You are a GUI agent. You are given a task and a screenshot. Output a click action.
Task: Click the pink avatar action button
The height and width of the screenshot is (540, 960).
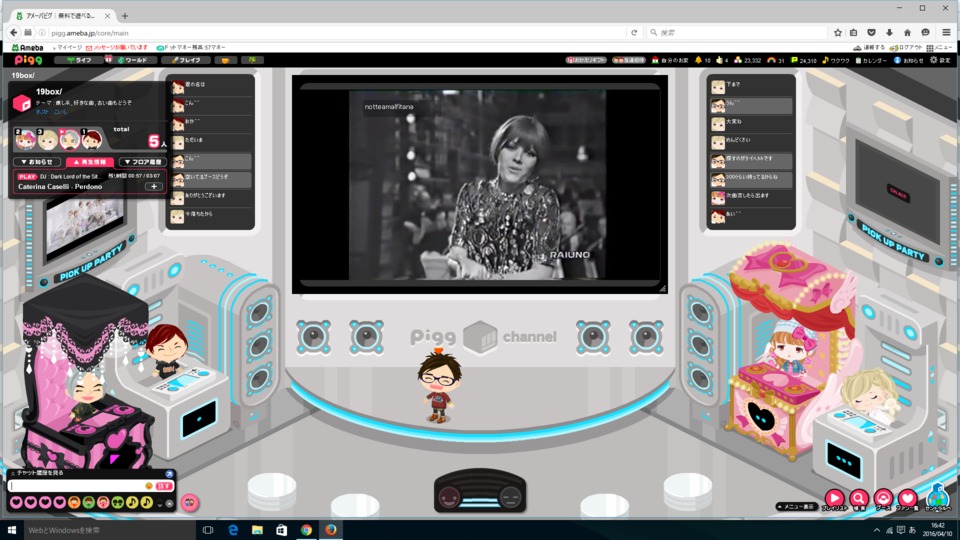point(190,502)
